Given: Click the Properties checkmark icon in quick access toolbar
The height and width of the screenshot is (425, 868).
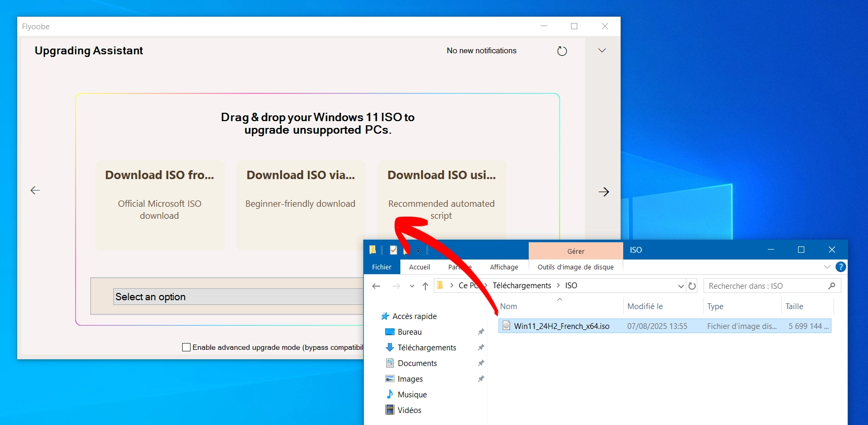Looking at the screenshot, I should [x=394, y=250].
